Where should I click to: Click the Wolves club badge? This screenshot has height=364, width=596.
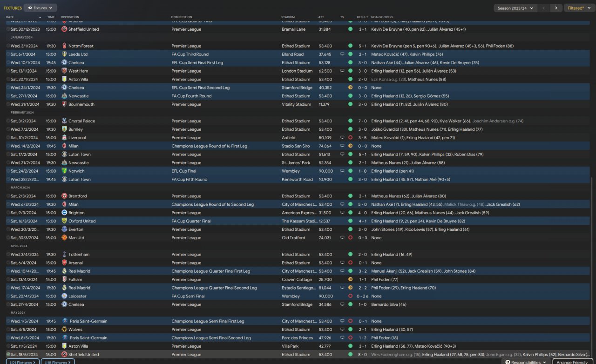pyautogui.click(x=64, y=330)
